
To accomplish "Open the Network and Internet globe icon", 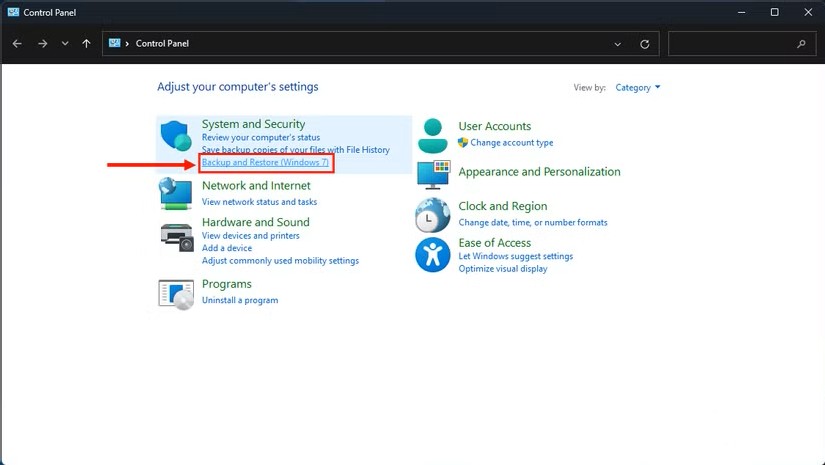I will (176, 193).
